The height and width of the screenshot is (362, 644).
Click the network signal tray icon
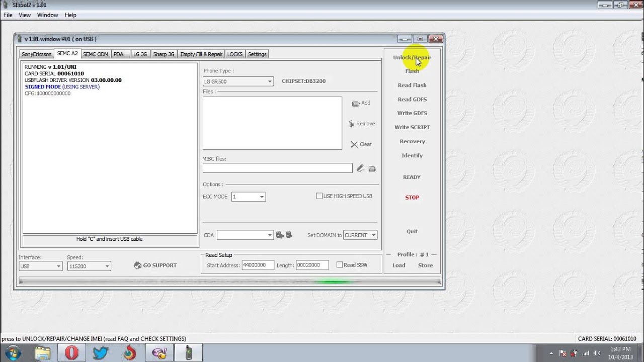(586, 353)
